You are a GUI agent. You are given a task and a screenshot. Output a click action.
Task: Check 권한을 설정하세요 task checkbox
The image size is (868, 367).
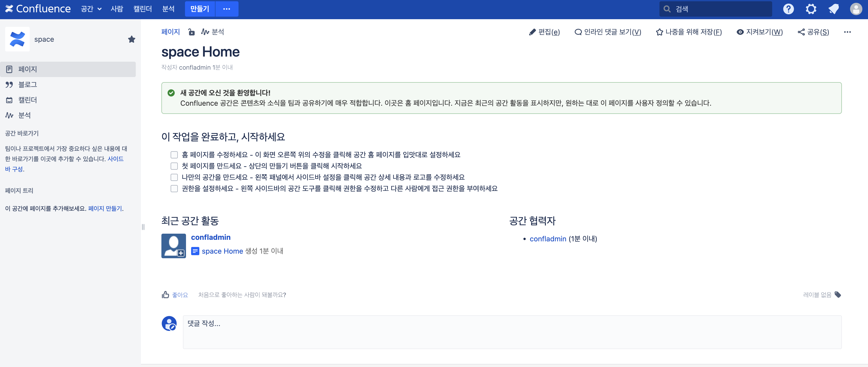tap(174, 188)
